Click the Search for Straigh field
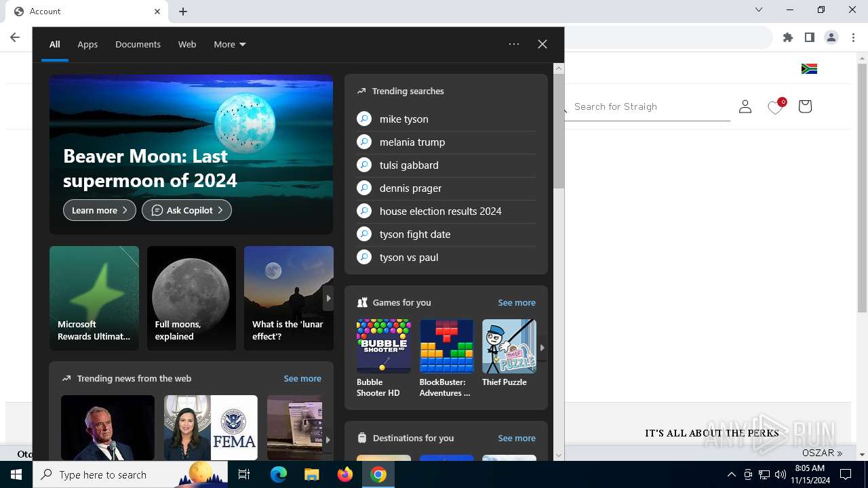Viewport: 868px width, 488px height. pyautogui.click(x=648, y=106)
